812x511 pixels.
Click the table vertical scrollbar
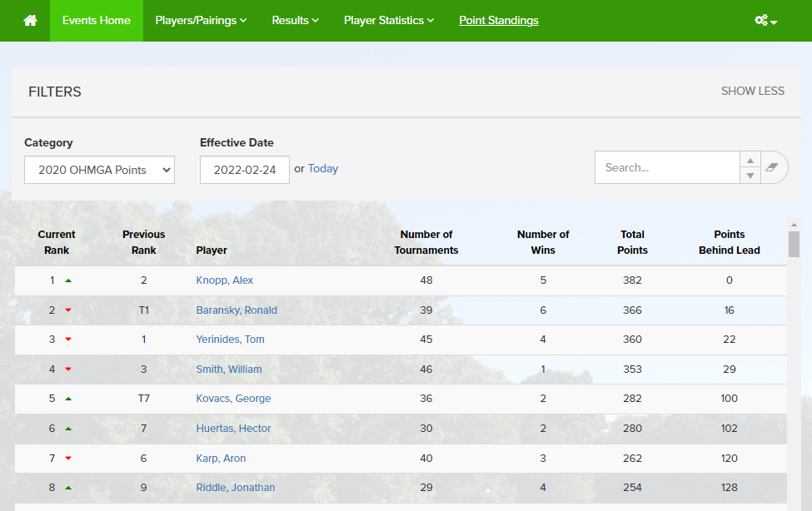[794, 244]
